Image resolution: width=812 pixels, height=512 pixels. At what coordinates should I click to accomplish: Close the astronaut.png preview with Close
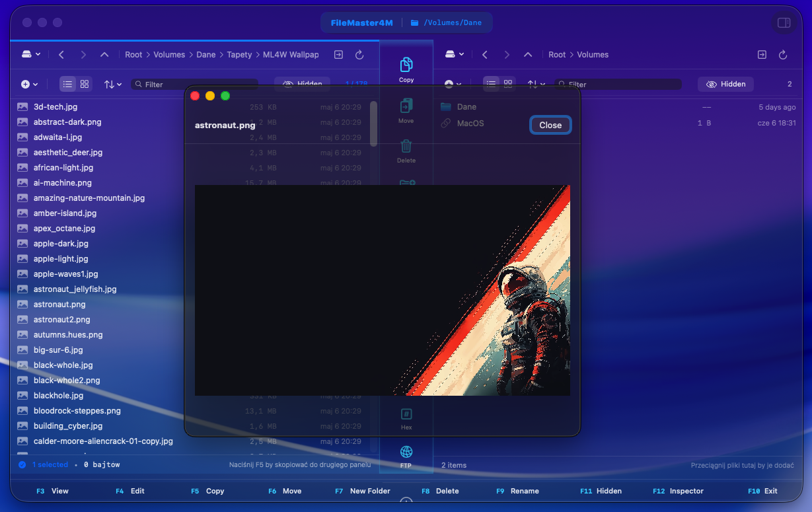(550, 125)
